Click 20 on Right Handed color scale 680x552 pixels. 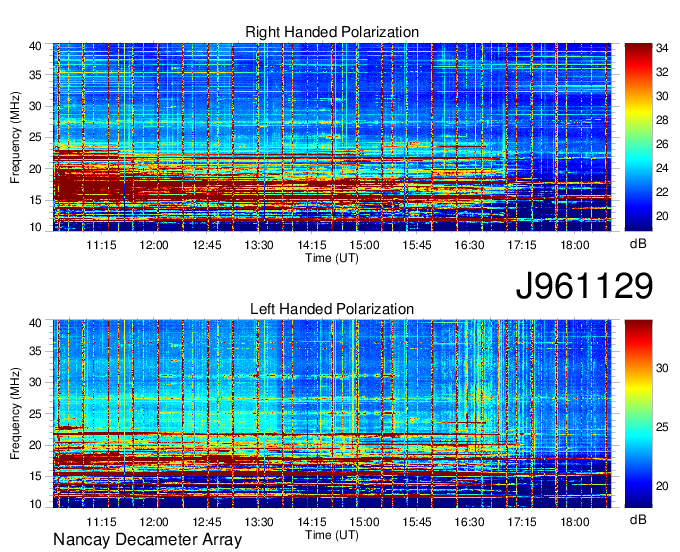662,216
